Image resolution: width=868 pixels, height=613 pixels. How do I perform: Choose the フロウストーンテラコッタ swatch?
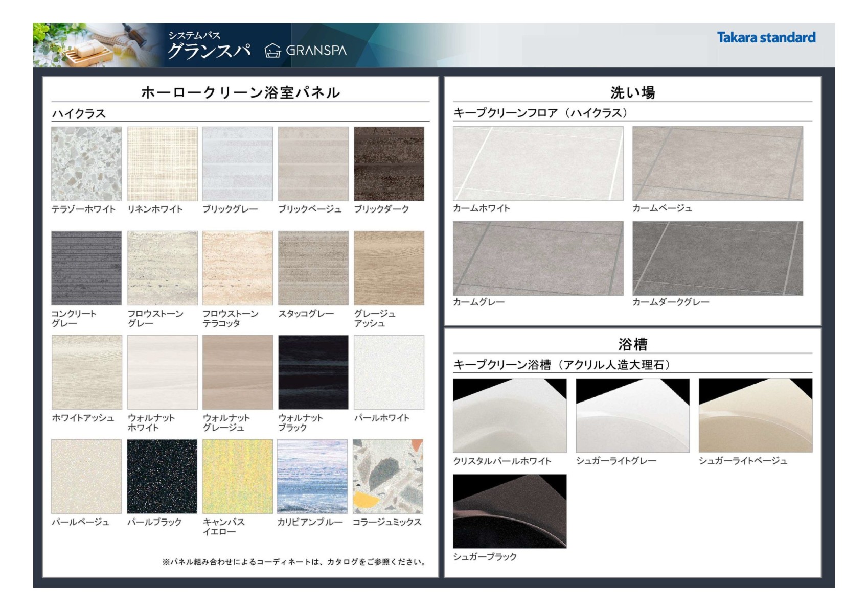[238, 268]
